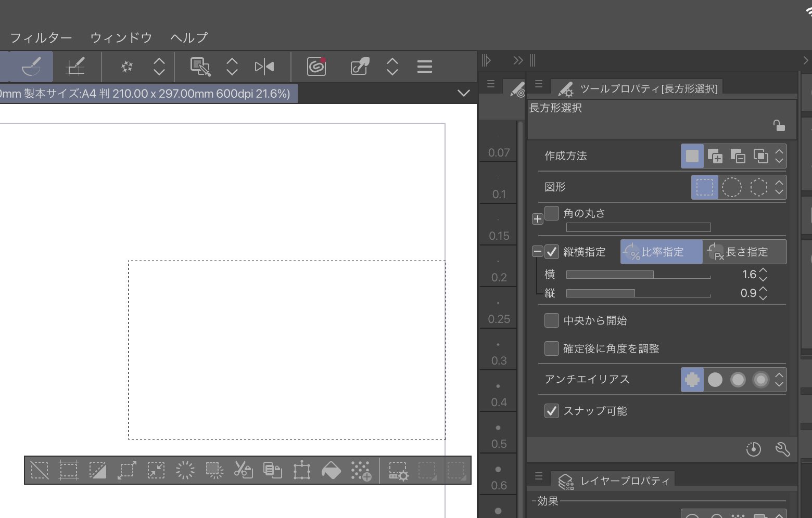Click the Delete outside selection icon
The height and width of the screenshot is (518, 812).
point(214,470)
